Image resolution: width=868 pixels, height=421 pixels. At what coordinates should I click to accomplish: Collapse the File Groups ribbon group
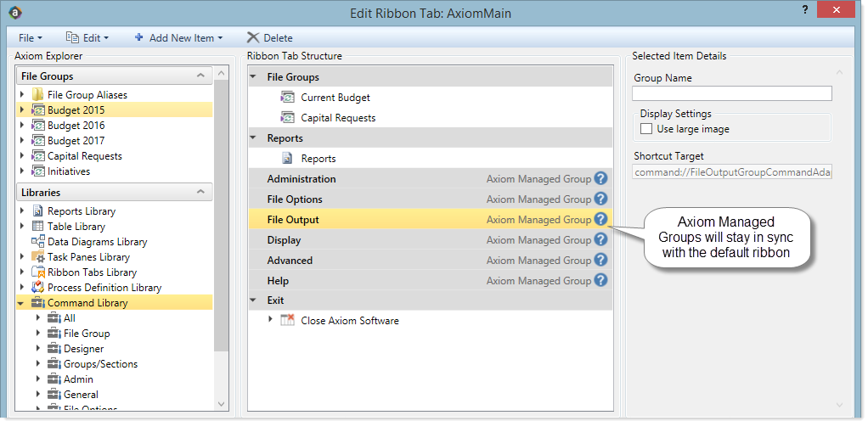(254, 77)
